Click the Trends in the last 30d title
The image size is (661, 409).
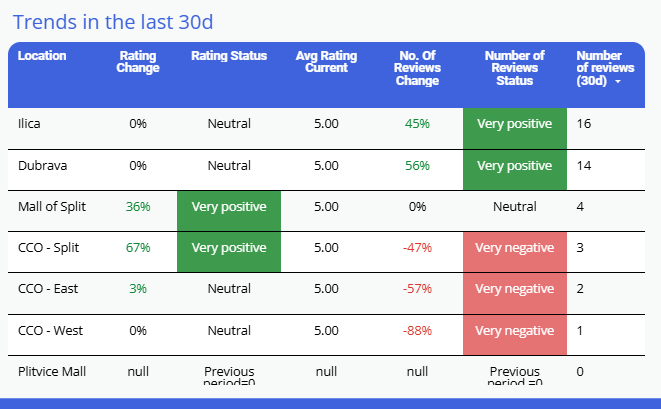coord(113,21)
